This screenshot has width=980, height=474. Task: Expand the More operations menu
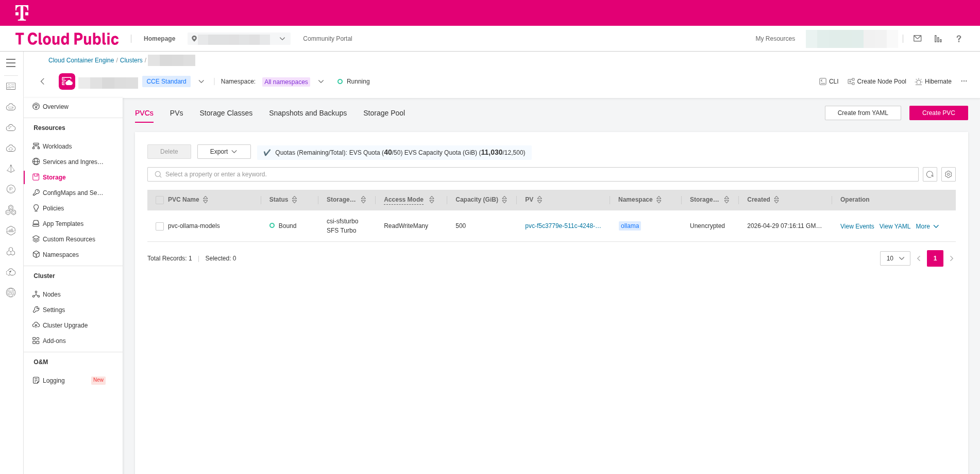[x=927, y=226]
